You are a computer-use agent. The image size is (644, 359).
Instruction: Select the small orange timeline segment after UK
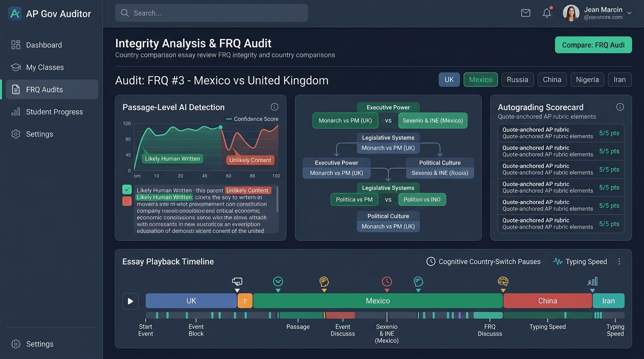[x=245, y=301]
